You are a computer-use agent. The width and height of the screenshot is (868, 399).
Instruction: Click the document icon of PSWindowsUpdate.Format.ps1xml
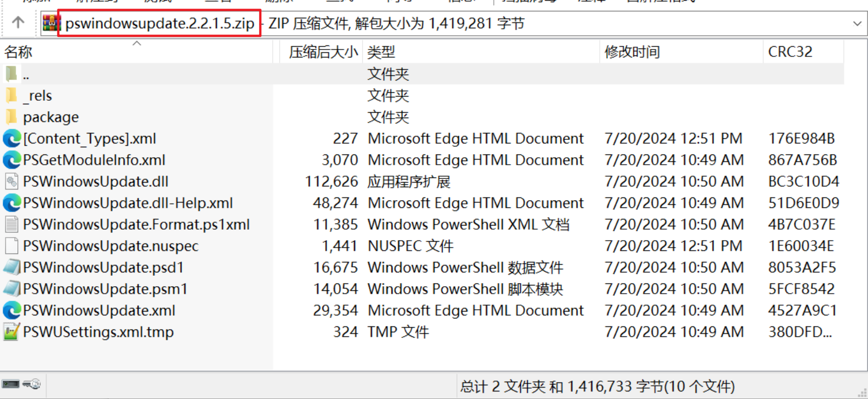(x=12, y=225)
